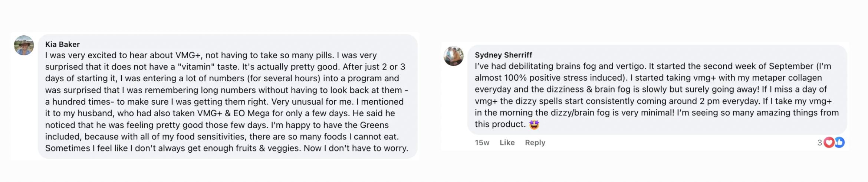The width and height of the screenshot is (868, 182).
Task: Open the reaction count showing 3
Action: tap(819, 143)
